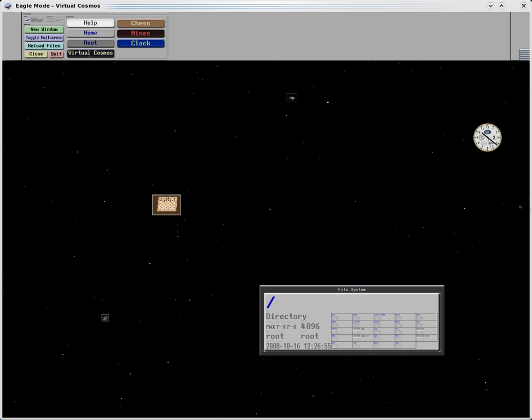532x420 pixels.
Task: Click the eagle logo in the control panel
Action: coord(27,19)
